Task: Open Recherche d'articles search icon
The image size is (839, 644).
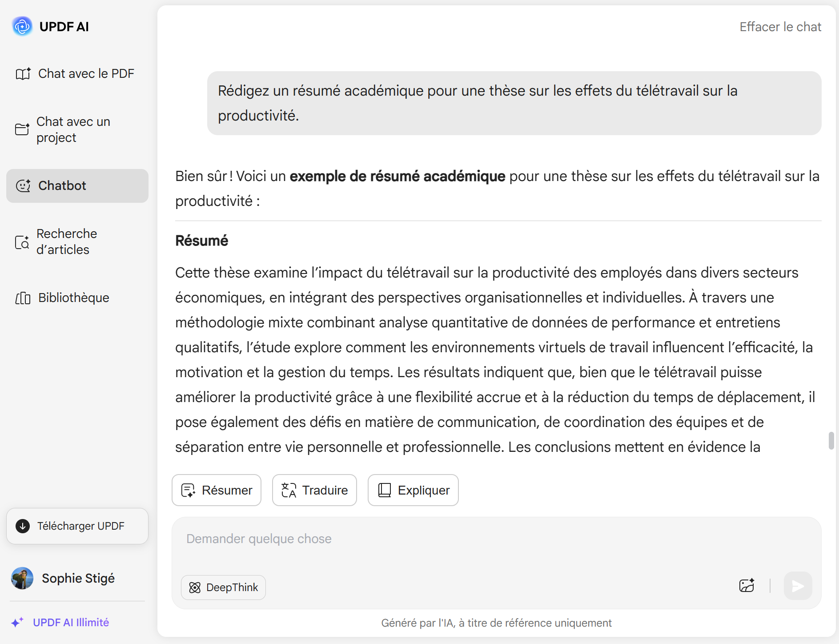Action: pyautogui.click(x=22, y=242)
